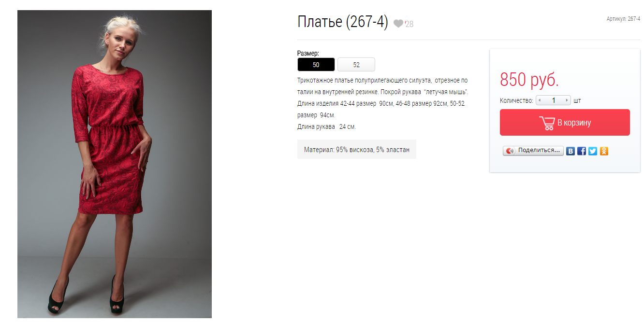Open the Поделиться... share menu
Screen dimensions: 644x322
point(533,151)
